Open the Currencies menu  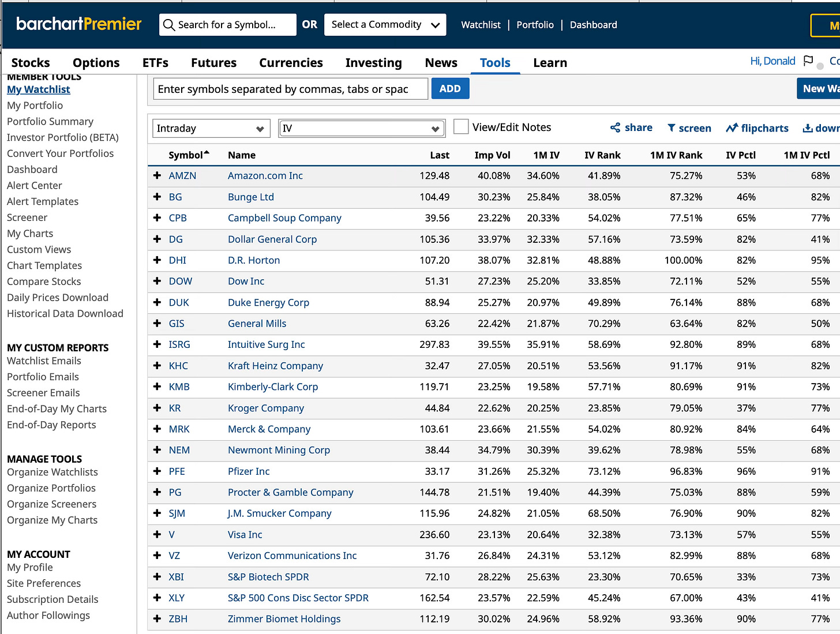coord(291,62)
